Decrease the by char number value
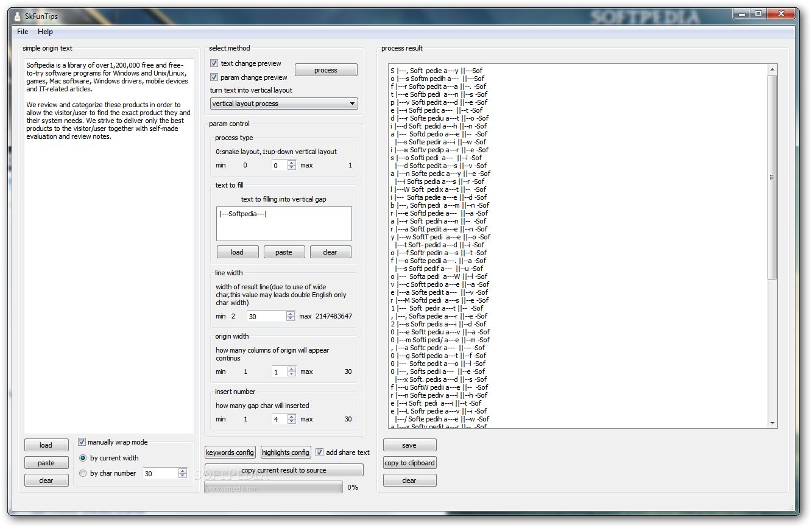Screen dimensions: 812x528 click(x=183, y=476)
